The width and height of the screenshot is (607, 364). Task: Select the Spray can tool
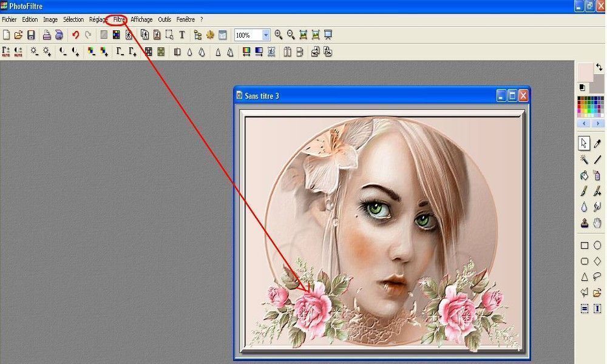[597, 175]
